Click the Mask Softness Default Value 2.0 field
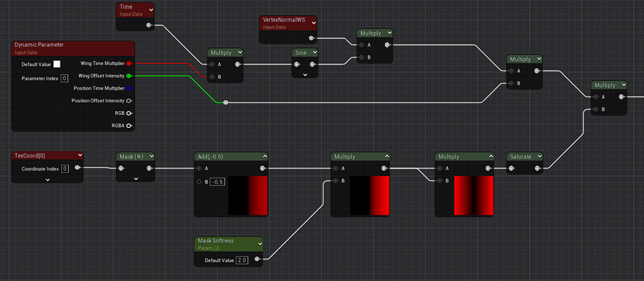Image resolution: width=644 pixels, height=281 pixels. pyautogui.click(x=242, y=260)
